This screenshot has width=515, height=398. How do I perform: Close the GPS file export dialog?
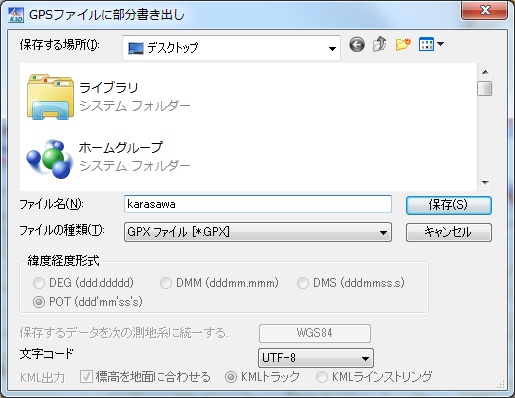click(x=485, y=10)
